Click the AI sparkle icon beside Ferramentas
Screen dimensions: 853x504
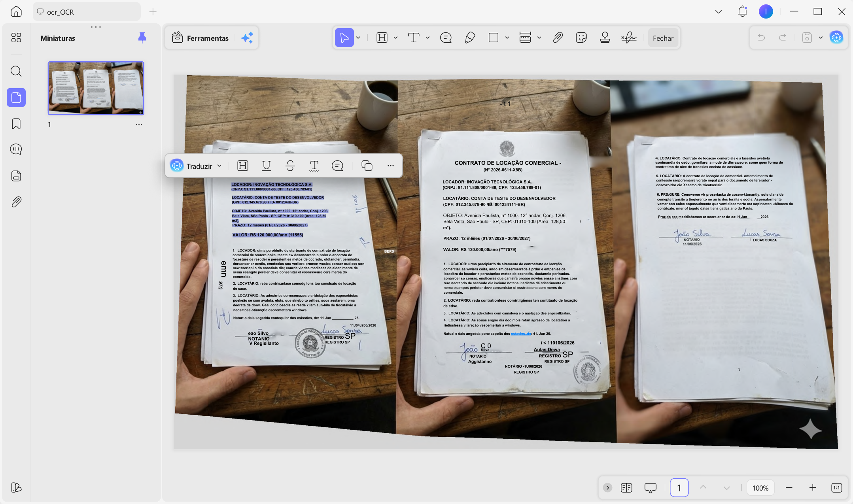point(248,38)
